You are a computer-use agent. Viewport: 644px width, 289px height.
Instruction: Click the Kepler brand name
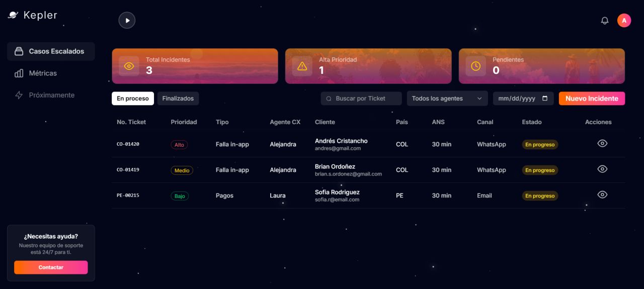point(40,16)
